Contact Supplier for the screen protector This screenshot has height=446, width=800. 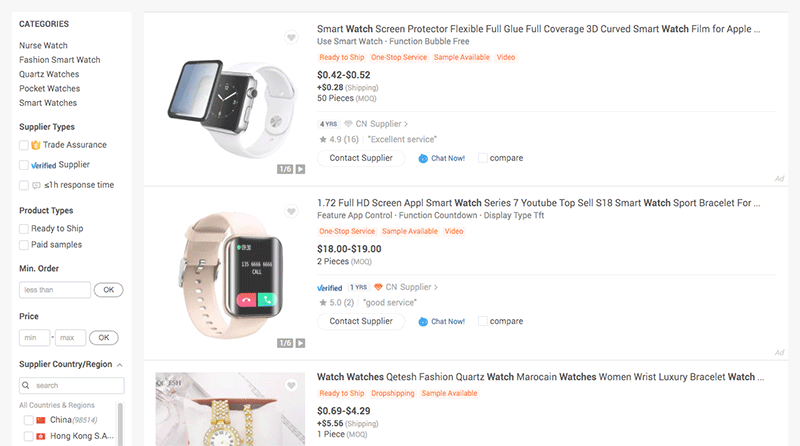click(361, 158)
